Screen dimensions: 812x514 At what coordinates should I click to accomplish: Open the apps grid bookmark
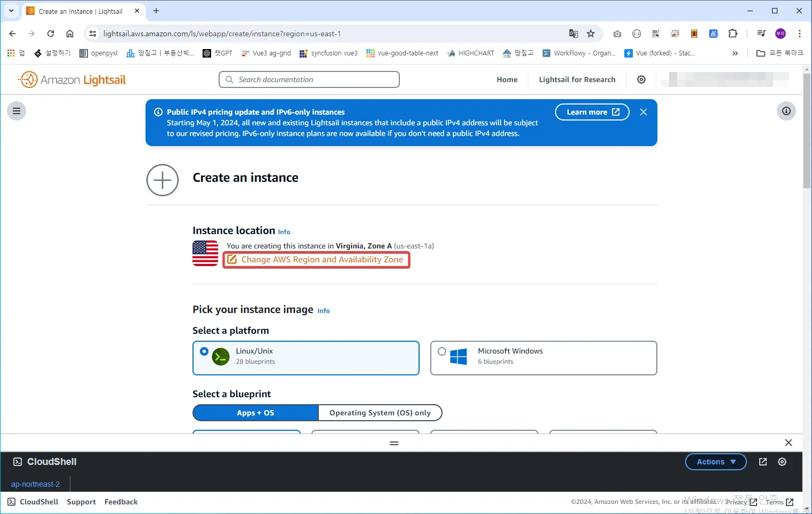tap(15, 53)
